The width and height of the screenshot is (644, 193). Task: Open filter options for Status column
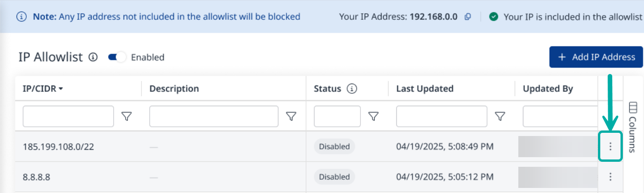click(x=373, y=117)
